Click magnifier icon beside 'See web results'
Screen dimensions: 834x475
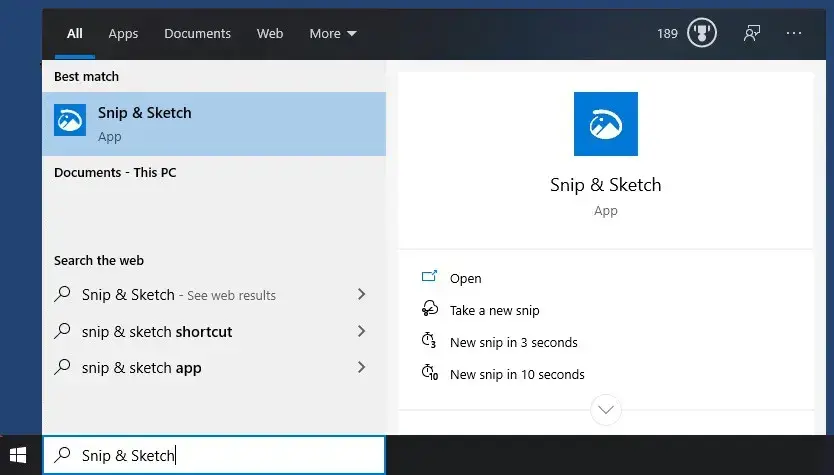tap(62, 294)
